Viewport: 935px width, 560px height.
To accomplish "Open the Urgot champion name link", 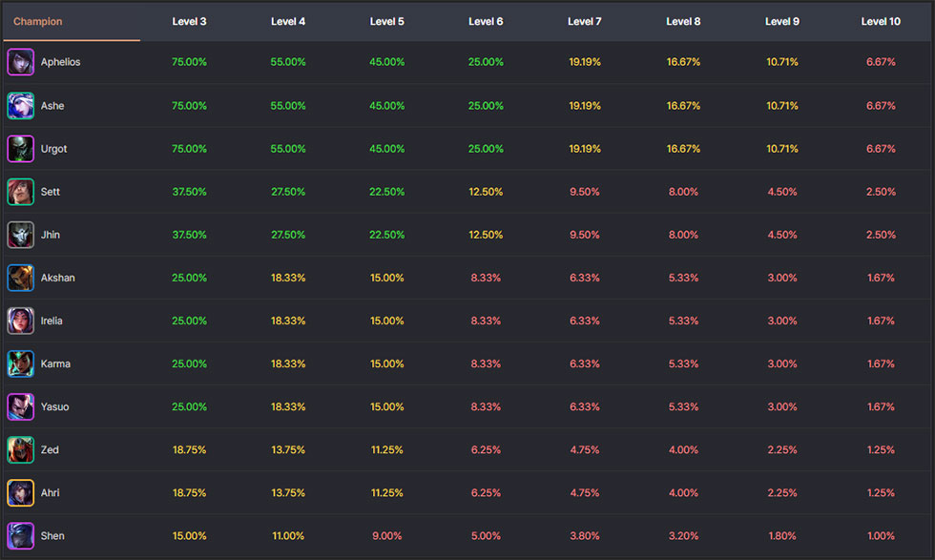I will point(53,149).
